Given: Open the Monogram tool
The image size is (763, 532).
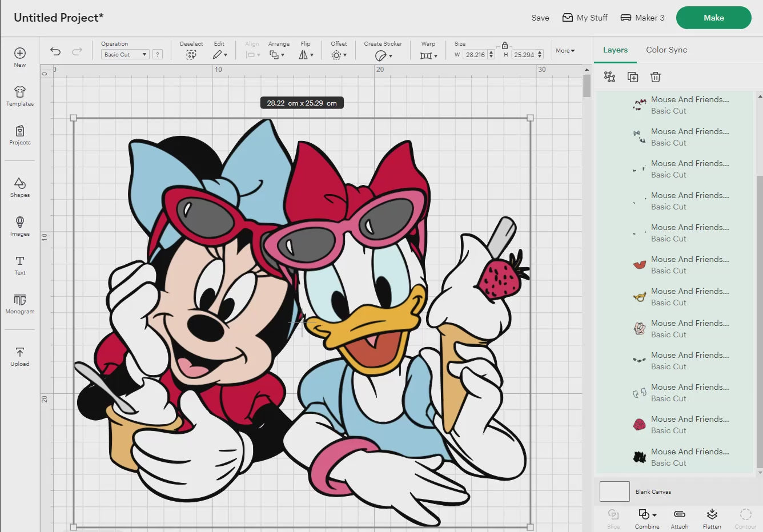Looking at the screenshot, I should point(20,304).
